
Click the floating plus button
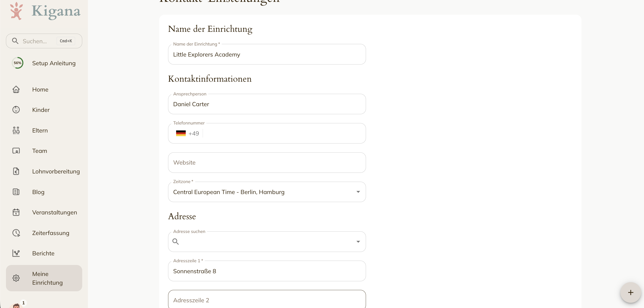[x=630, y=292]
